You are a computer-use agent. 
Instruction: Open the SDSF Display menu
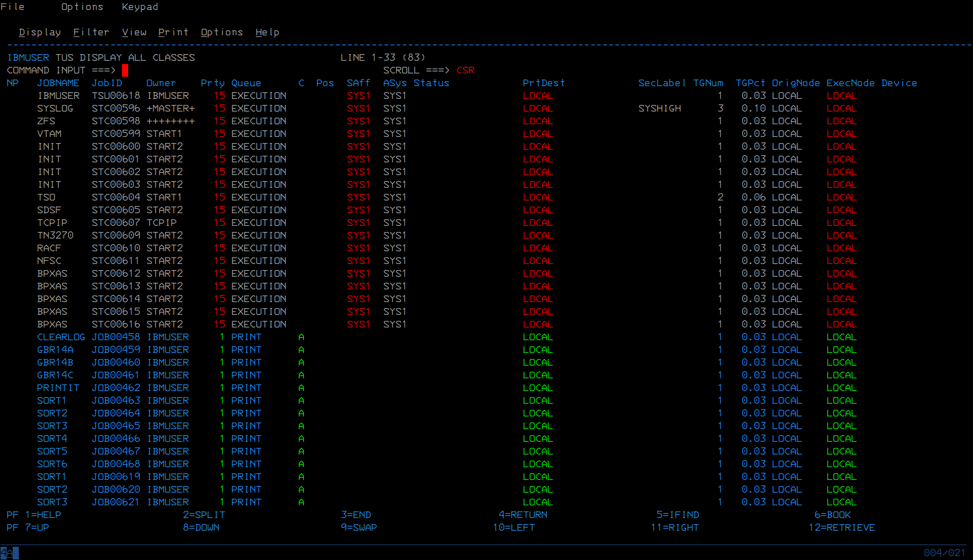40,32
